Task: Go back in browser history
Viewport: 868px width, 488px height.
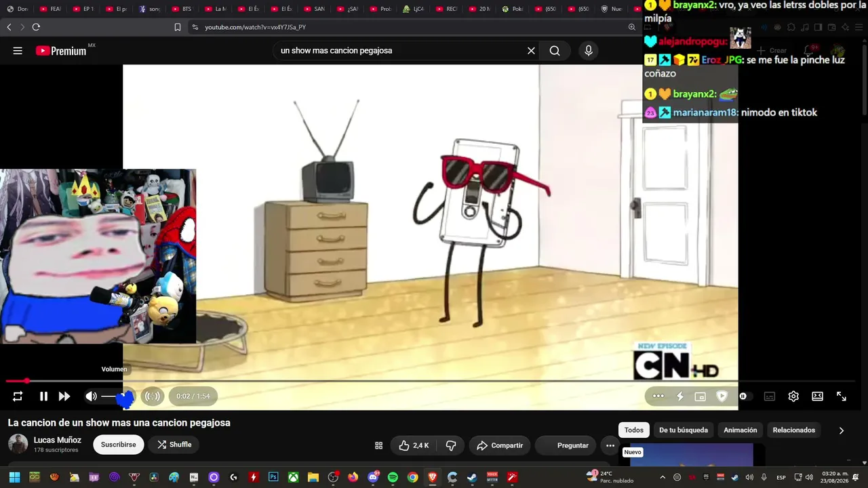Action: (9, 27)
